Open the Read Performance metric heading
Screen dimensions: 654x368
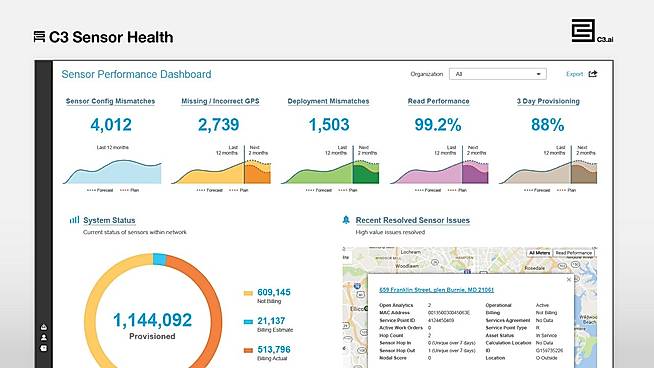click(438, 101)
